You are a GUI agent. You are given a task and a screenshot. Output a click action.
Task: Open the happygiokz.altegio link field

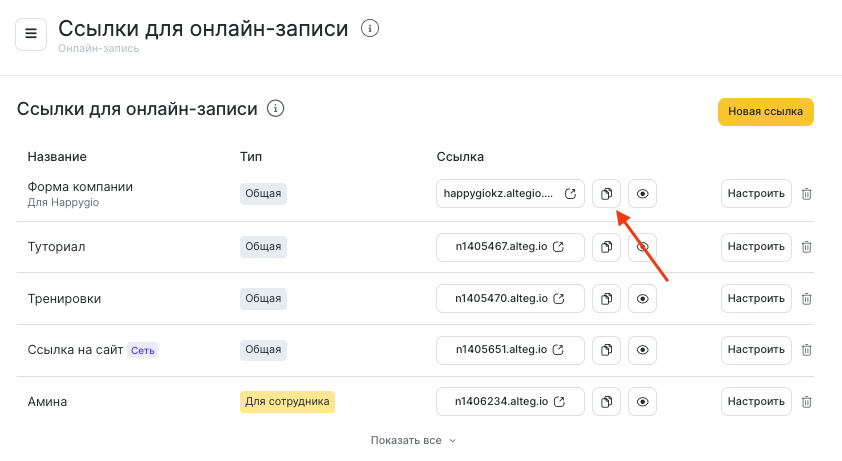(510, 194)
